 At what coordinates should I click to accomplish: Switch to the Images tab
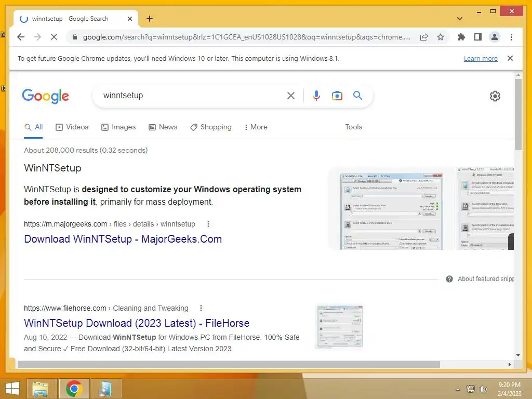coord(118,127)
